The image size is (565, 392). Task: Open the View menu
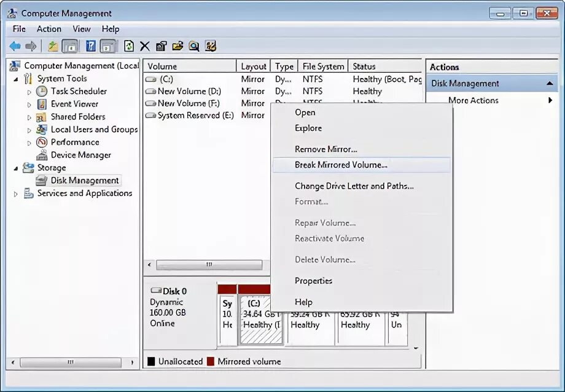tap(82, 29)
